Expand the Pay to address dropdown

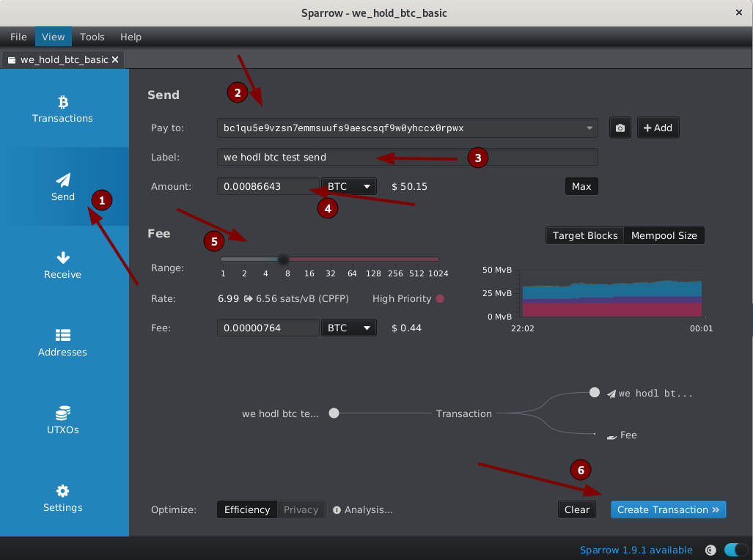[x=589, y=128]
